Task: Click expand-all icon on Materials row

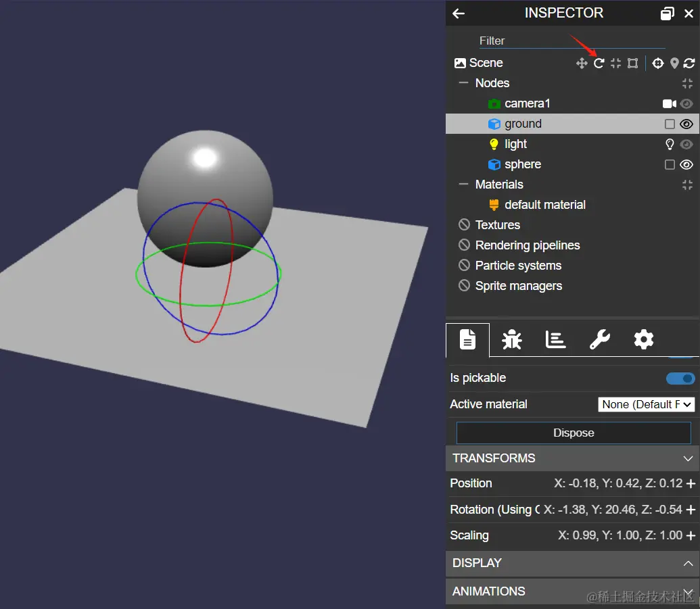Action: pos(688,185)
